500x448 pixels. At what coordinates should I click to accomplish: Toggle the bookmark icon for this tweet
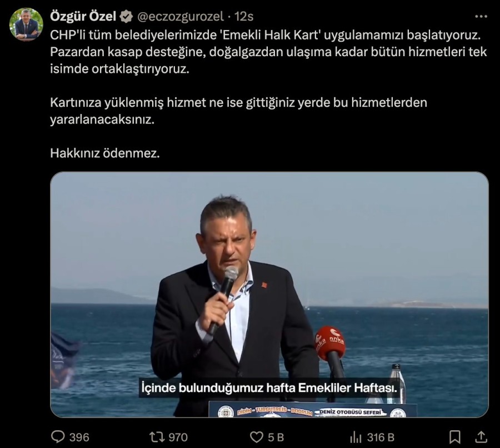(454, 437)
